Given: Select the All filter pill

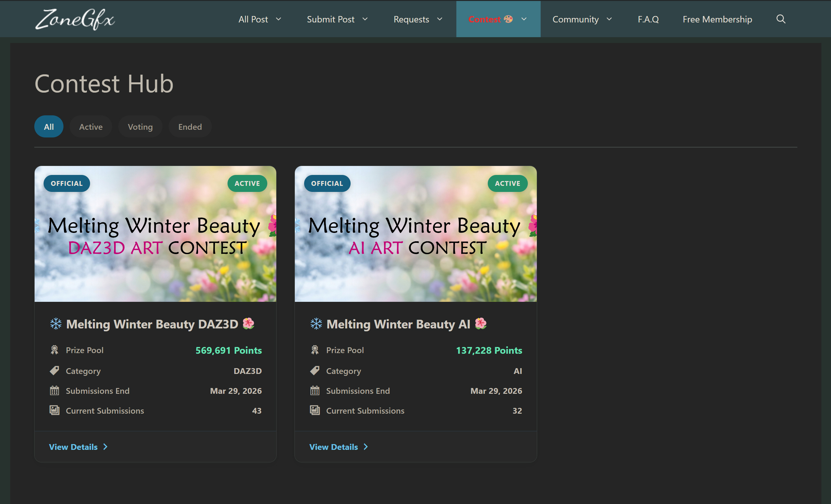Looking at the screenshot, I should [x=49, y=127].
